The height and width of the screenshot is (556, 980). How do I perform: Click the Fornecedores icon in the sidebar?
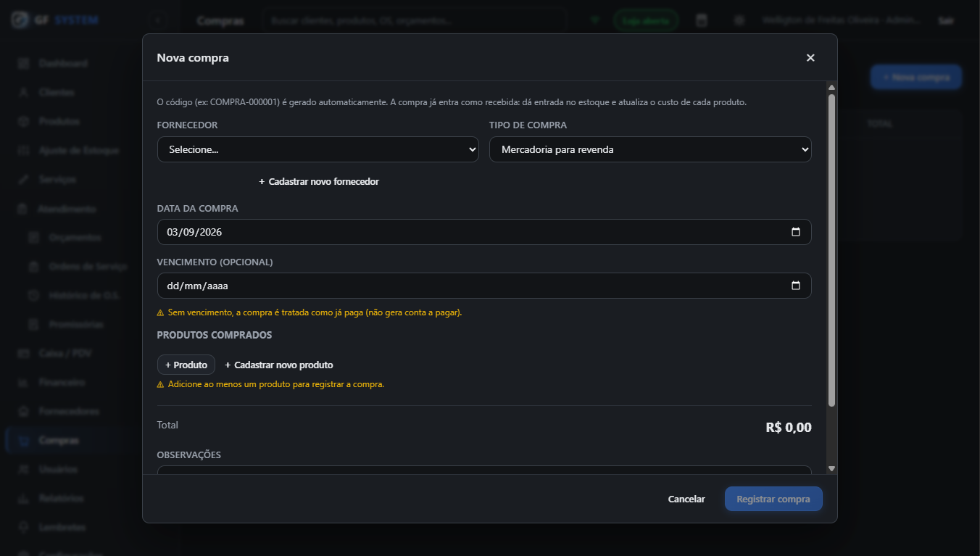[x=23, y=412]
